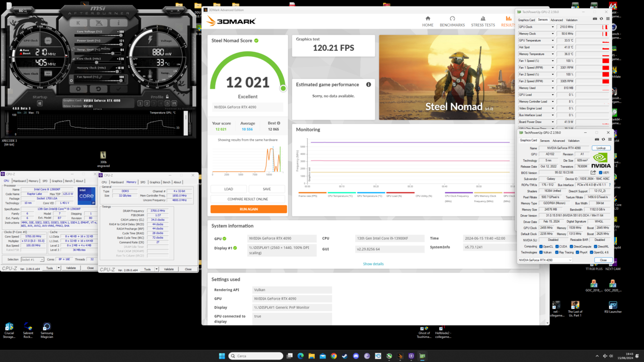
Task: Click COMPARE RESULT ONLINE button
Action: coord(248,199)
